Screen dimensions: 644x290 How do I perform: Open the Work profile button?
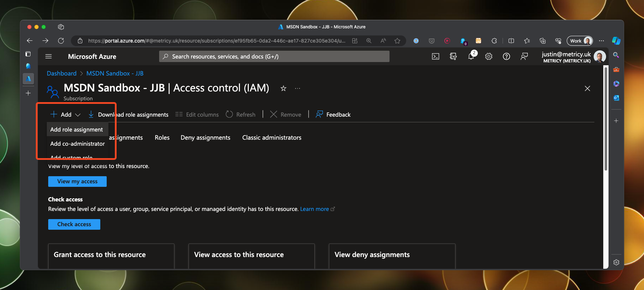tap(580, 41)
